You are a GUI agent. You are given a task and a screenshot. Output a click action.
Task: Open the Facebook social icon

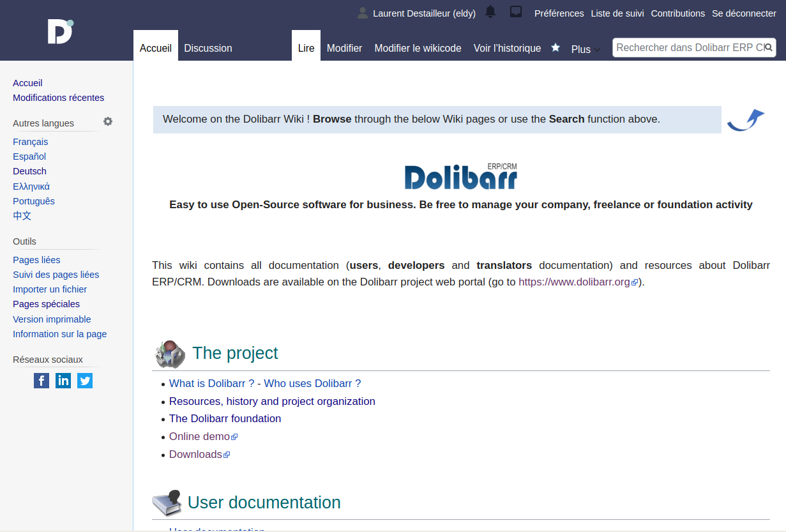(42, 381)
